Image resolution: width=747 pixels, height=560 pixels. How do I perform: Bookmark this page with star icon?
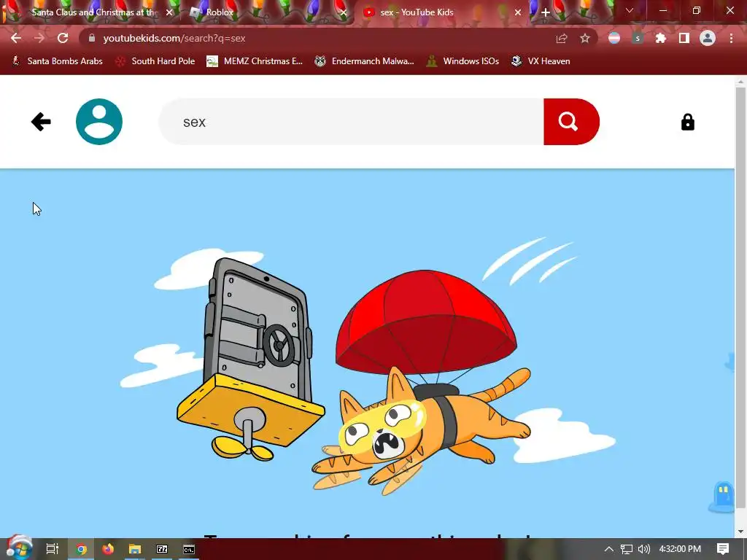[585, 38]
